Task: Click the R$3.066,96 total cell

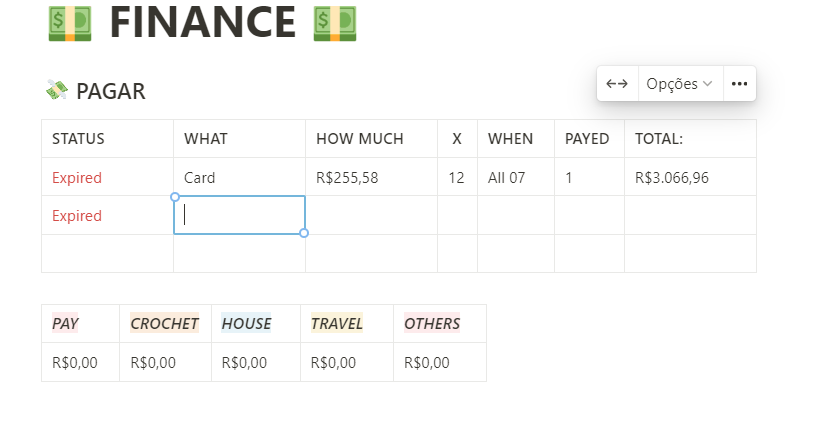Action: 672,178
